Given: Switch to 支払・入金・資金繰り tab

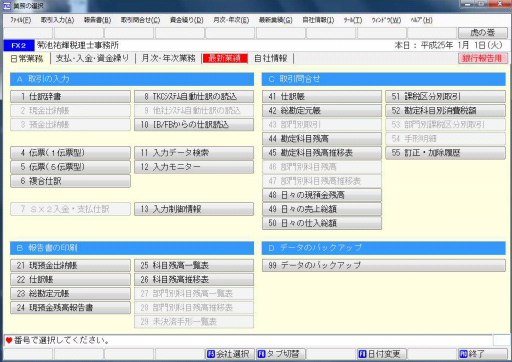Looking at the screenshot, I should 92,58.
